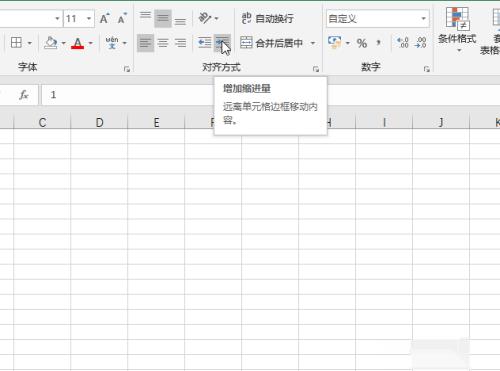Select column C header
This screenshot has width=500, height=371.
42,122
